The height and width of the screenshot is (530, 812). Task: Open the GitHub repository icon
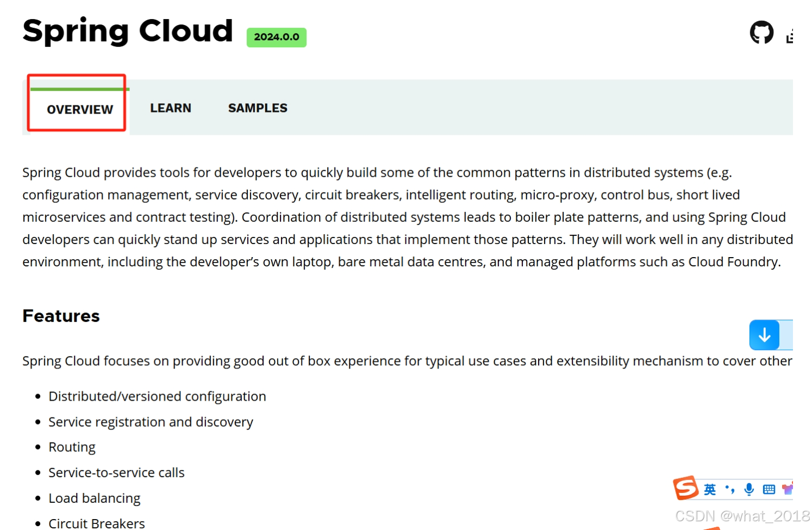coord(761,32)
